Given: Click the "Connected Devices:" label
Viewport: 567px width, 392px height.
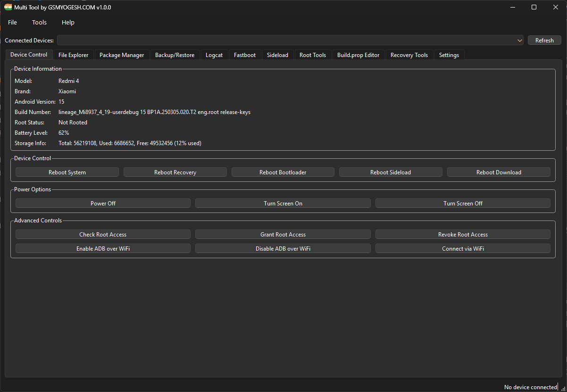Looking at the screenshot, I should click(29, 41).
